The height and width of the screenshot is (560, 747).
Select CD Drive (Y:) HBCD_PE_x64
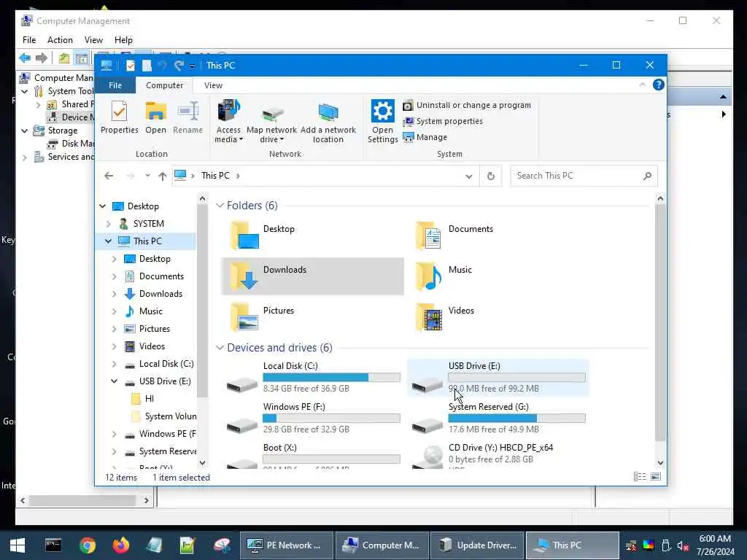(x=498, y=455)
